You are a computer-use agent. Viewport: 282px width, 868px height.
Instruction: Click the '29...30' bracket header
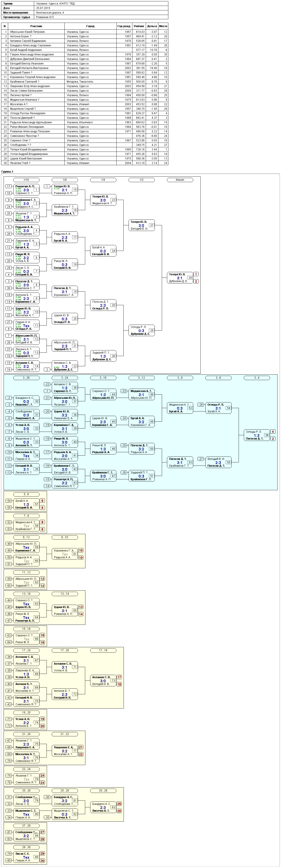point(26,847)
